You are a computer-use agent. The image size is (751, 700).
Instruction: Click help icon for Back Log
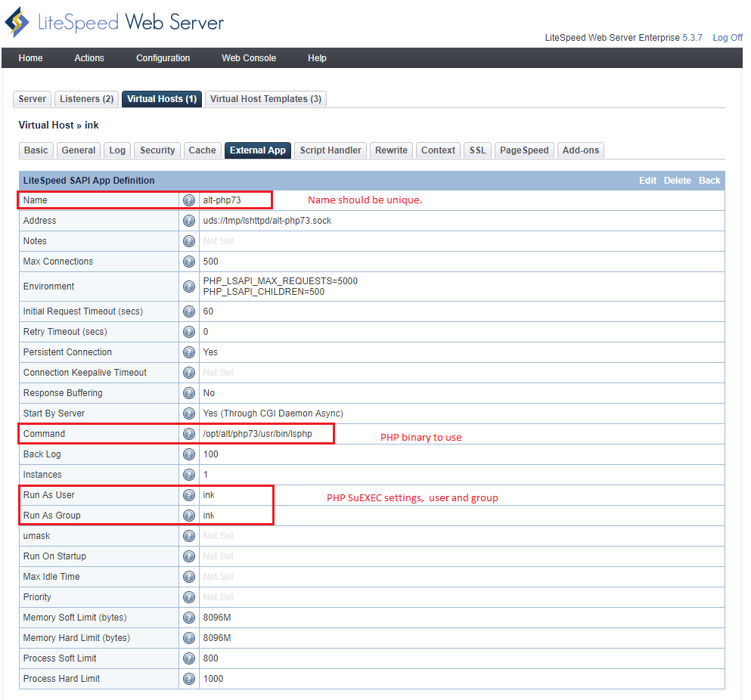189,454
